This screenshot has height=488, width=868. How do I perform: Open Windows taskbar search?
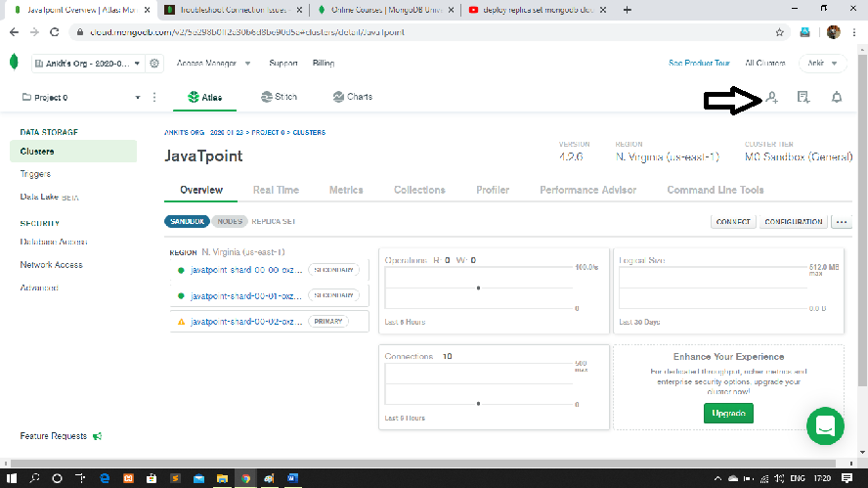pos(34,478)
